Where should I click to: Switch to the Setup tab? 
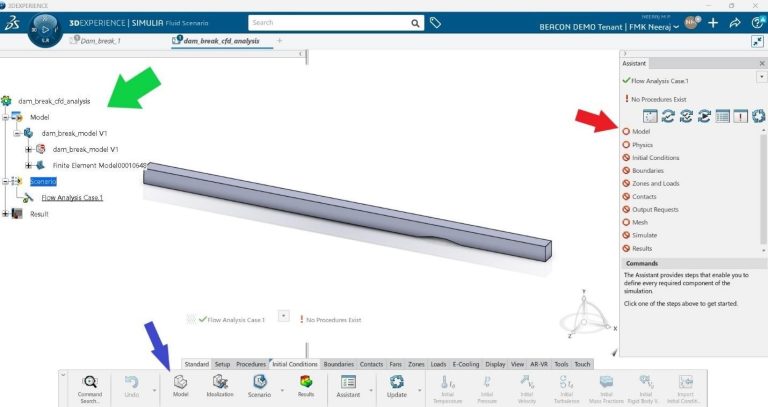pyautogui.click(x=222, y=364)
